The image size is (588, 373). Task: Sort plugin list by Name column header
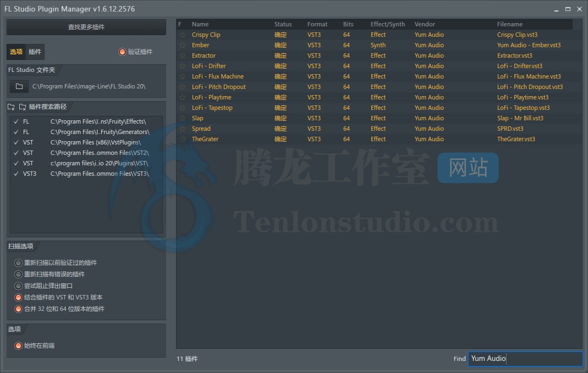(200, 24)
